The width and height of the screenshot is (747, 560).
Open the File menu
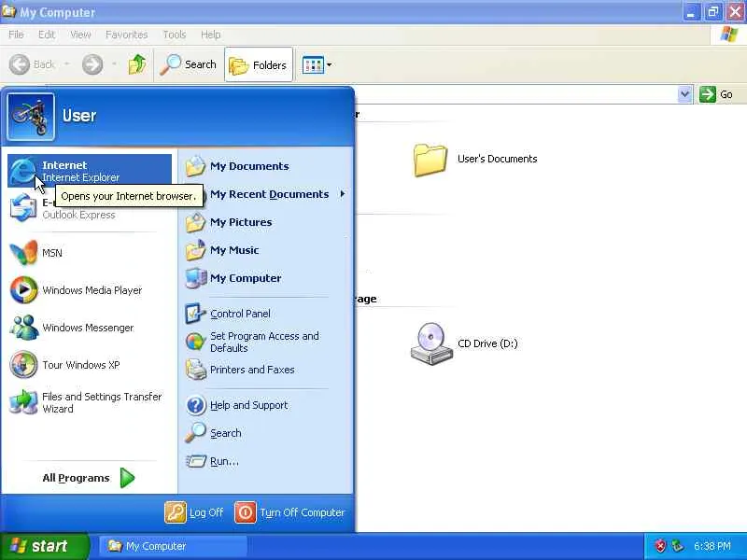coord(16,35)
